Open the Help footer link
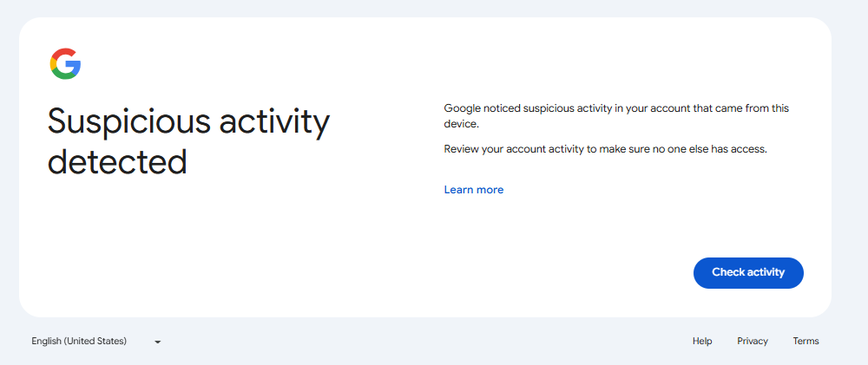This screenshot has width=868, height=365. 702,342
